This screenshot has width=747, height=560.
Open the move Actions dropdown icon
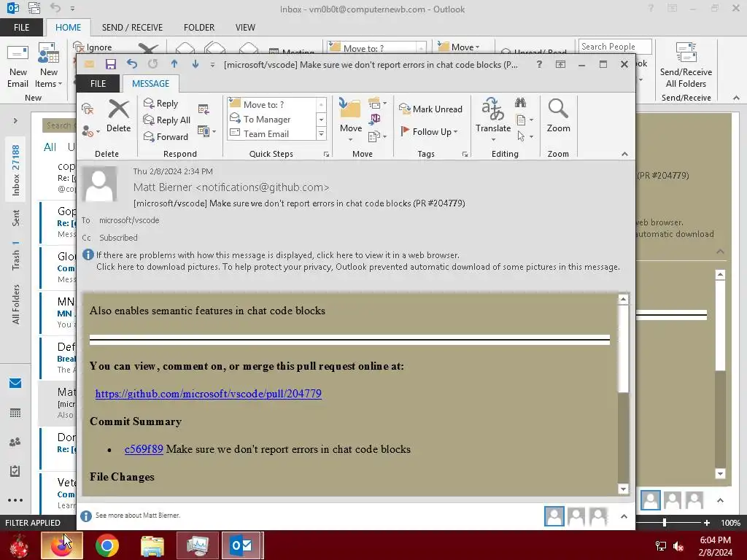(x=377, y=136)
